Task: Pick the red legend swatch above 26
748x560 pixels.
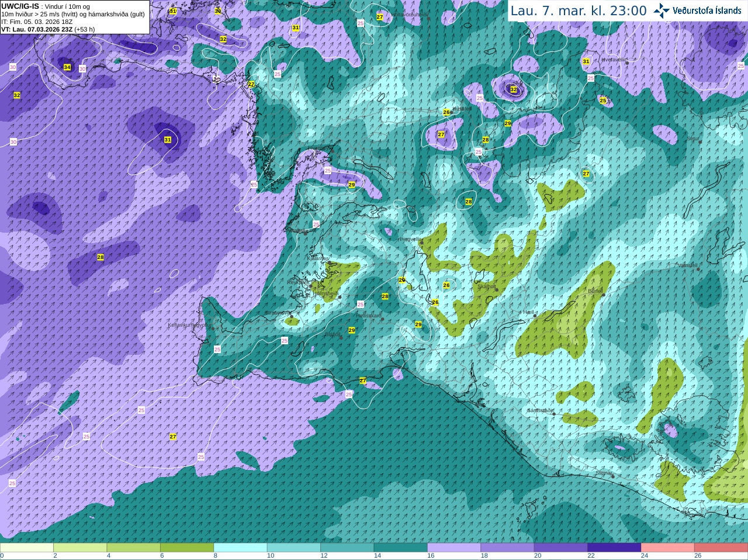Action: (721, 548)
